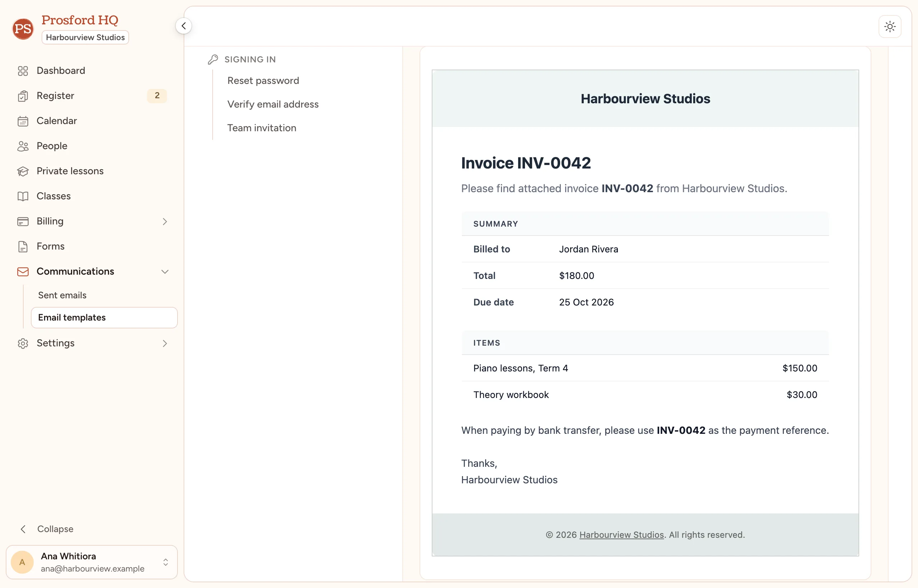Click the $180.00 total value
The height and width of the screenshot is (588, 918).
577,276
